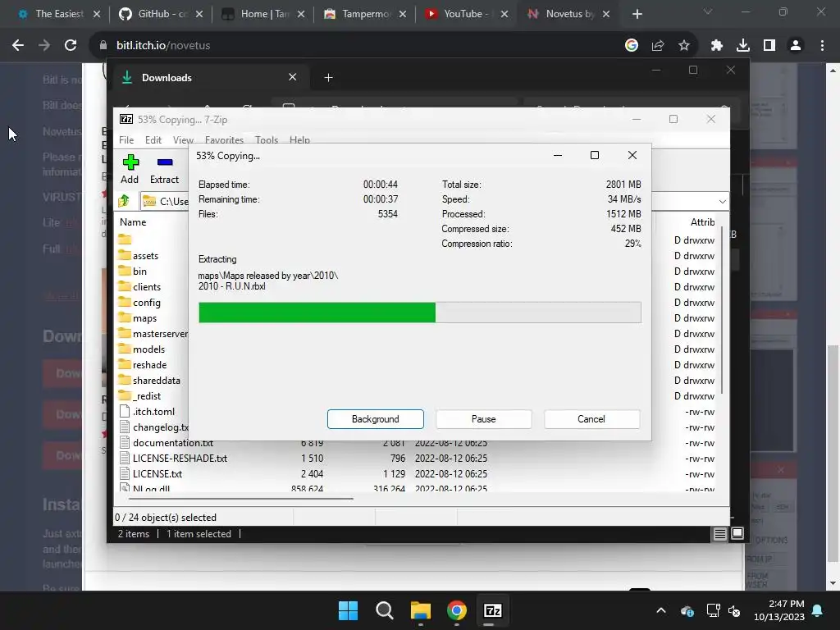Open the Tools menu in 7-Zip

pyautogui.click(x=267, y=139)
